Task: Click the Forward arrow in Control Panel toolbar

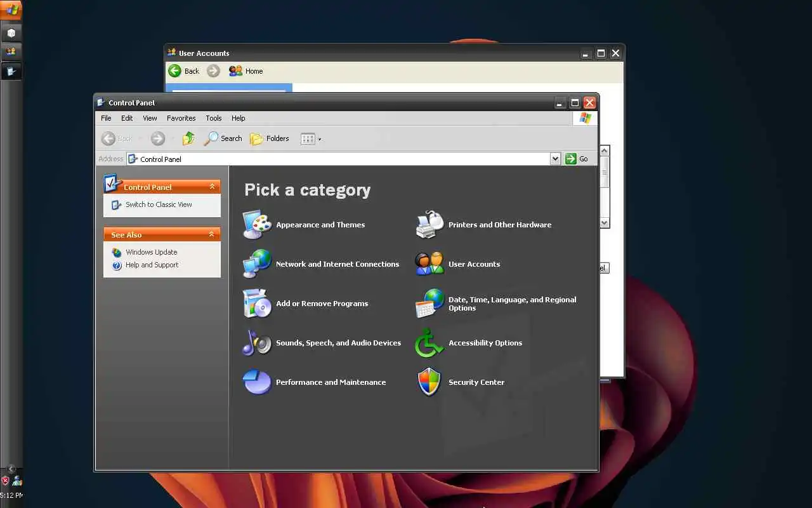Action: [x=158, y=138]
